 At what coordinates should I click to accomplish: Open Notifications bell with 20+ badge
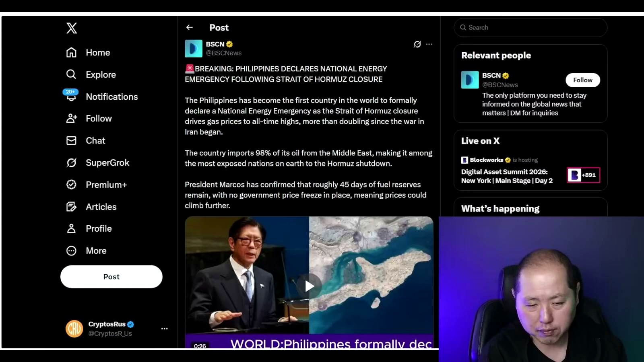pyautogui.click(x=71, y=96)
